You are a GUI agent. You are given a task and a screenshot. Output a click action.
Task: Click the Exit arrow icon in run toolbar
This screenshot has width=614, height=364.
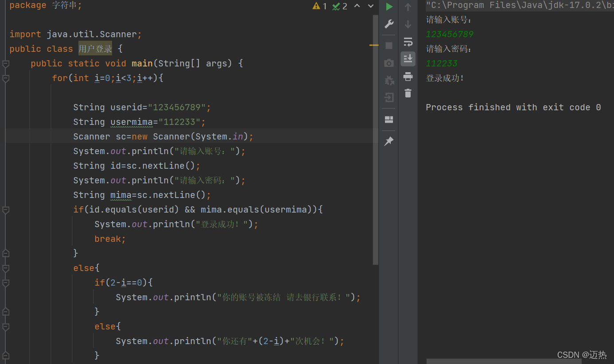pos(389,97)
